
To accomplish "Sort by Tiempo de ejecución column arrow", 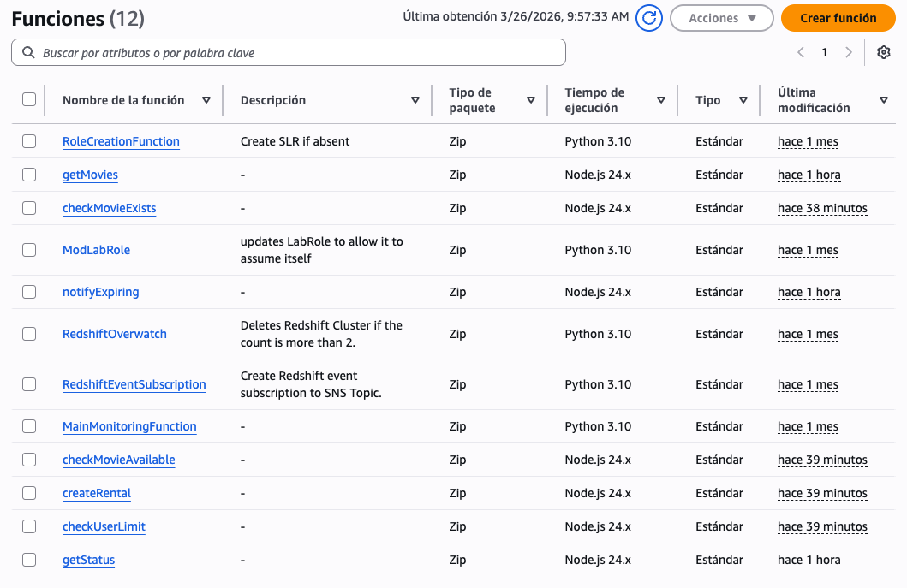I will pyautogui.click(x=661, y=100).
